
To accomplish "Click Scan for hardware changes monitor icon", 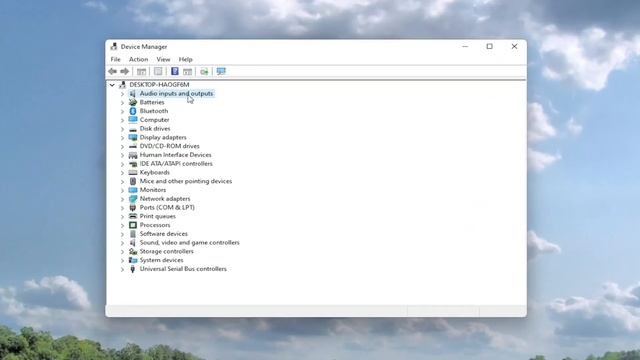I will point(221,71).
